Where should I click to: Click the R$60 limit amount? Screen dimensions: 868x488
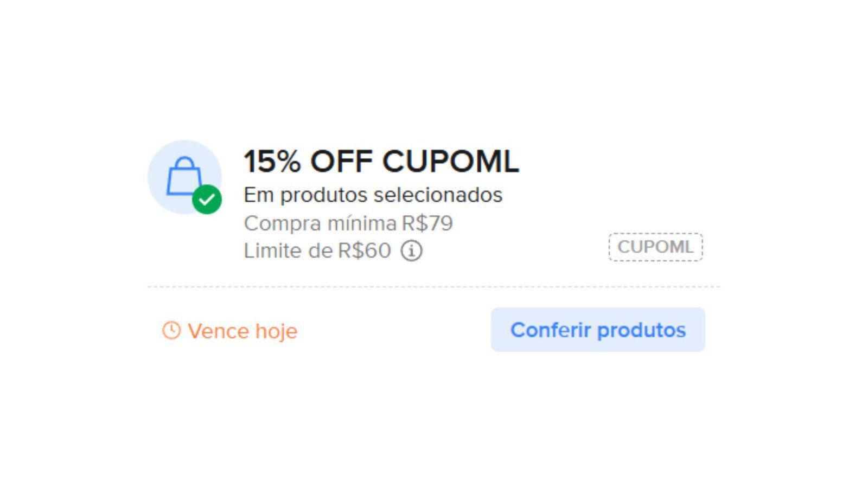point(364,251)
